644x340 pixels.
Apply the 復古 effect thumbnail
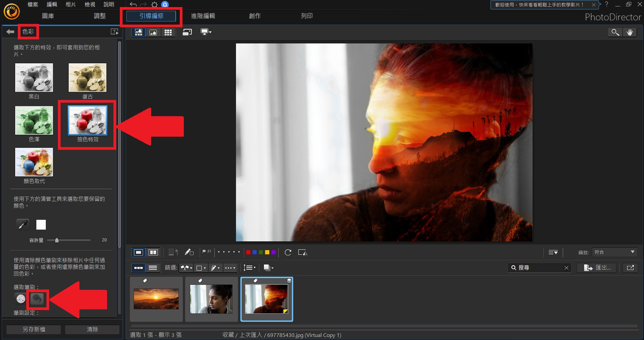88,77
